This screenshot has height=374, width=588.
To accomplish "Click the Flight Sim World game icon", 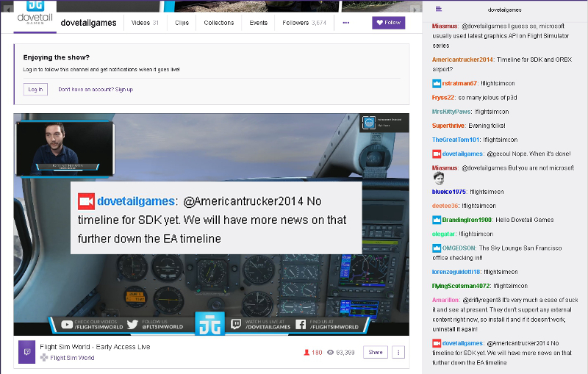I will [44, 358].
